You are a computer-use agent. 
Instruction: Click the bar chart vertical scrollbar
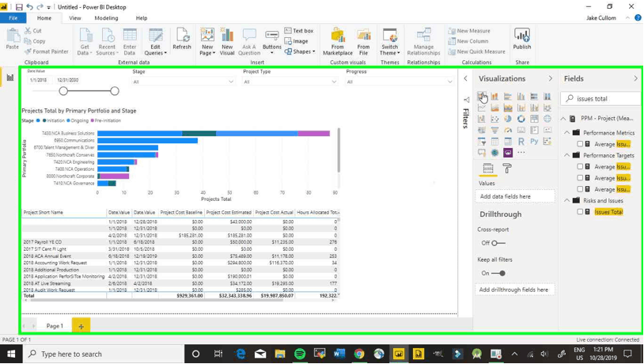[339, 150]
